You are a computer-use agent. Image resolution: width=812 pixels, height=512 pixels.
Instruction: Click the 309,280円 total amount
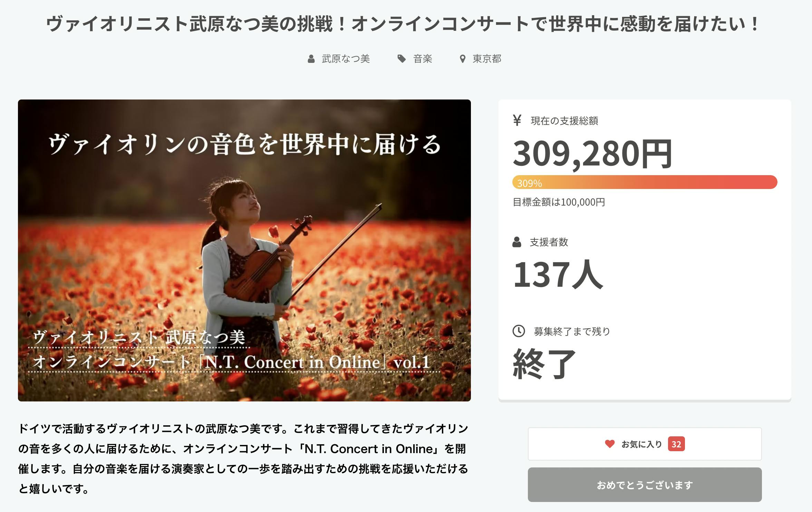click(x=592, y=153)
